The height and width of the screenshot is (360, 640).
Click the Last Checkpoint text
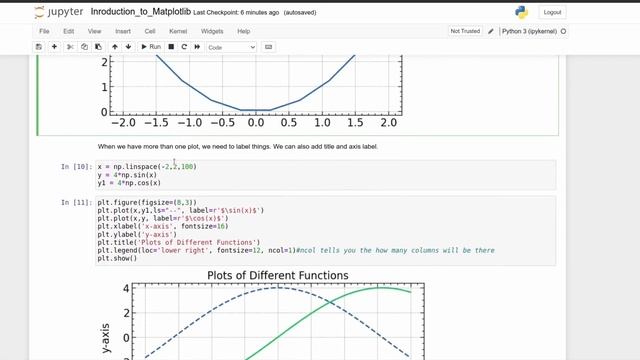(x=236, y=13)
